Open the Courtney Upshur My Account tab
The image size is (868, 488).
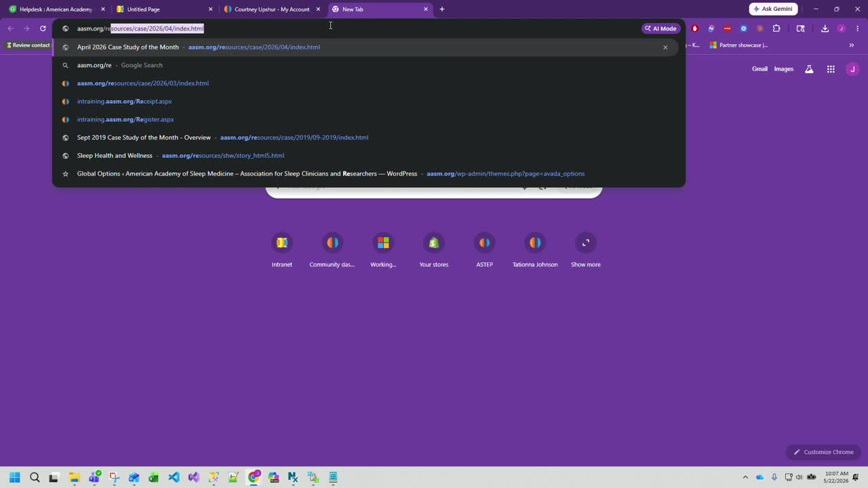pyautogui.click(x=271, y=9)
